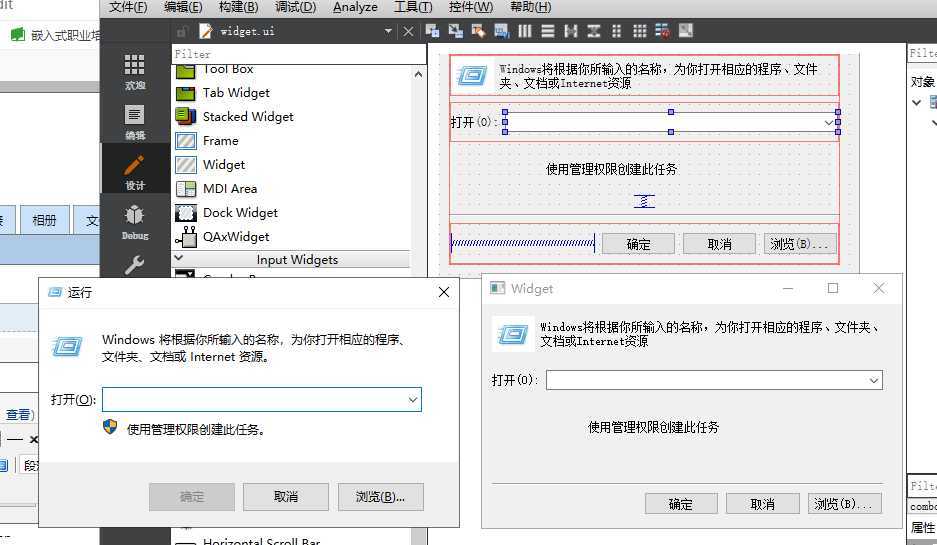Collapse the object tree expander under 对象

tap(917, 103)
